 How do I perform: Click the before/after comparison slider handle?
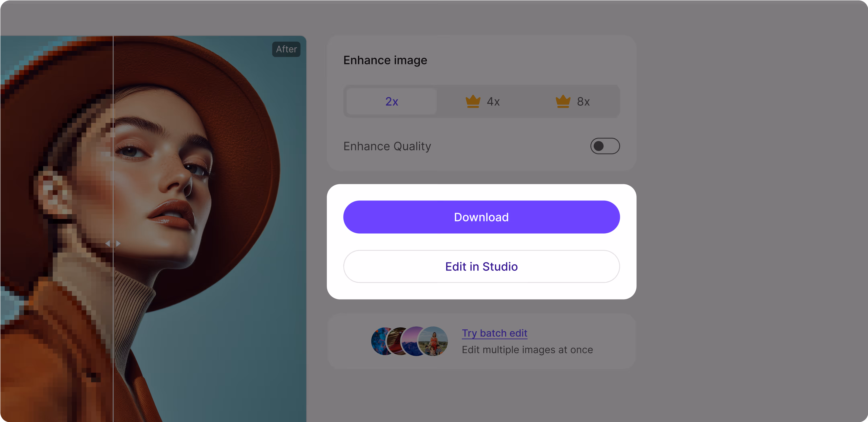pyautogui.click(x=113, y=243)
